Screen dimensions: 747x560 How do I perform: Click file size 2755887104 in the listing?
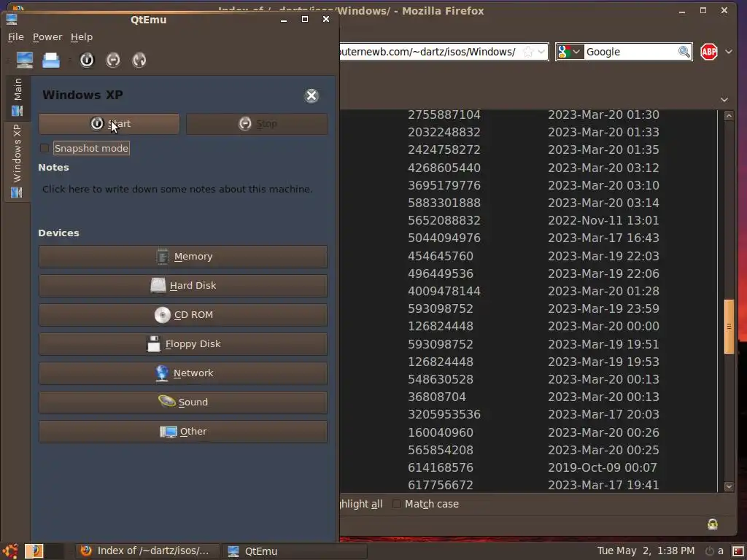[444, 114]
